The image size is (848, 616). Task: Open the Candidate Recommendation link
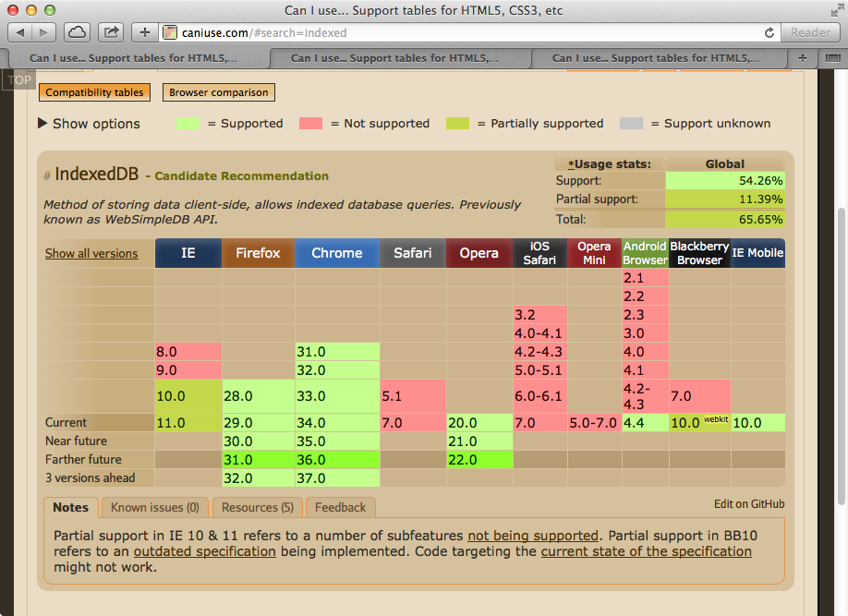pyautogui.click(x=241, y=175)
